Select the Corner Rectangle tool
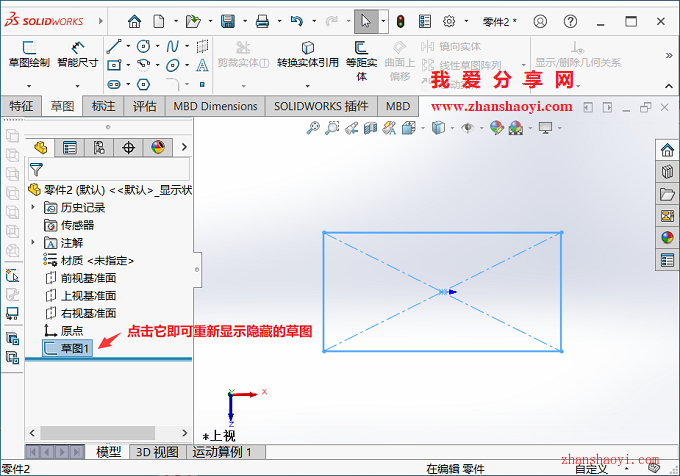Screen dimensions: 680x476 pos(114,65)
